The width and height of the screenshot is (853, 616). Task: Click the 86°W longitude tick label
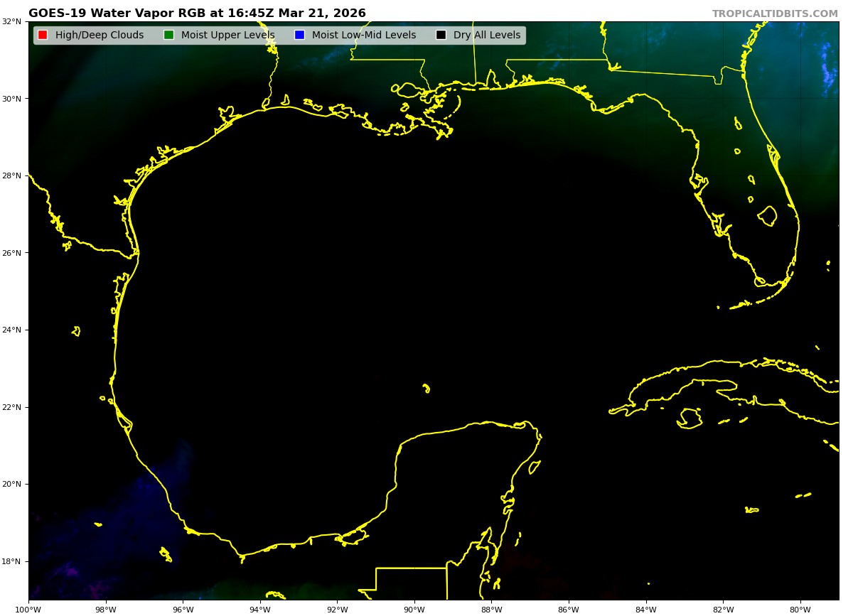click(x=569, y=609)
